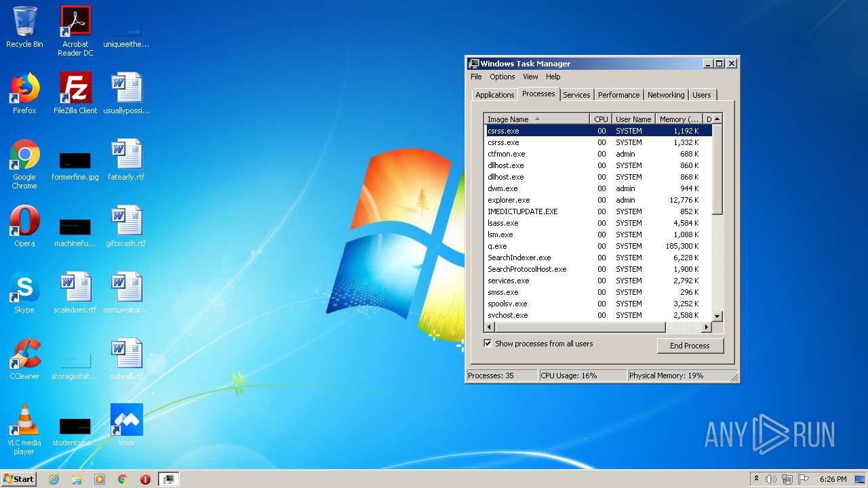The height and width of the screenshot is (488, 868).
Task: Sort by Memory column header
Action: pyautogui.click(x=679, y=119)
